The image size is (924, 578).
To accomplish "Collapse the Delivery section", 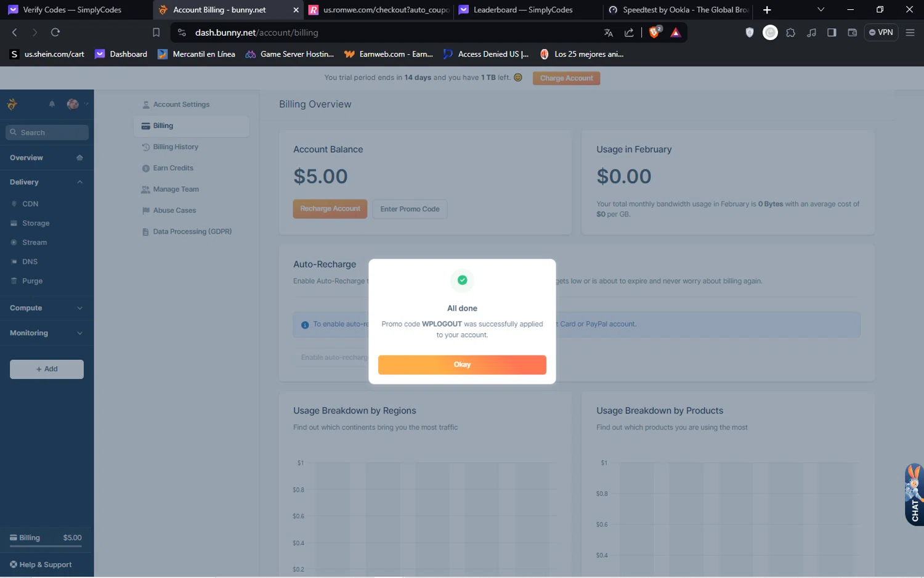I will pyautogui.click(x=79, y=182).
